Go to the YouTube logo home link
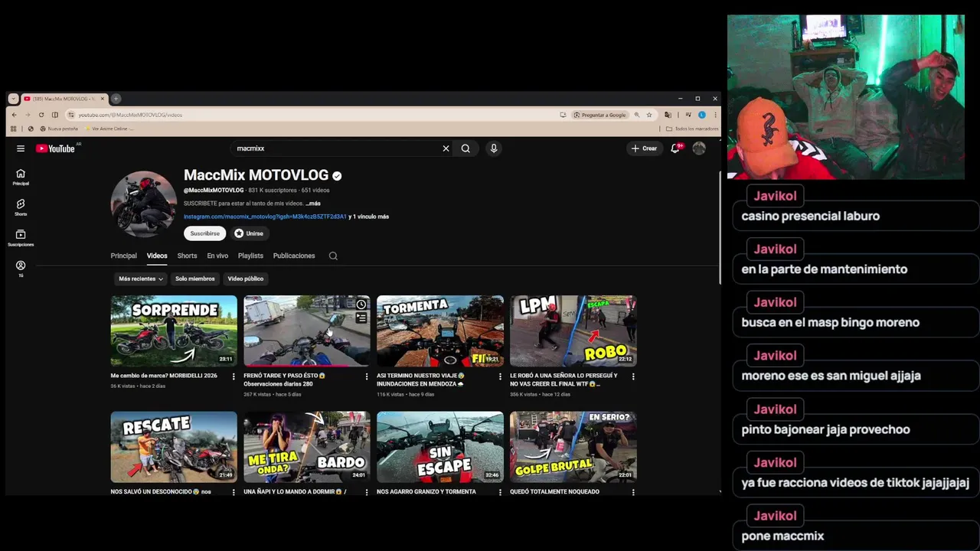The width and height of the screenshot is (980, 551). [55, 148]
